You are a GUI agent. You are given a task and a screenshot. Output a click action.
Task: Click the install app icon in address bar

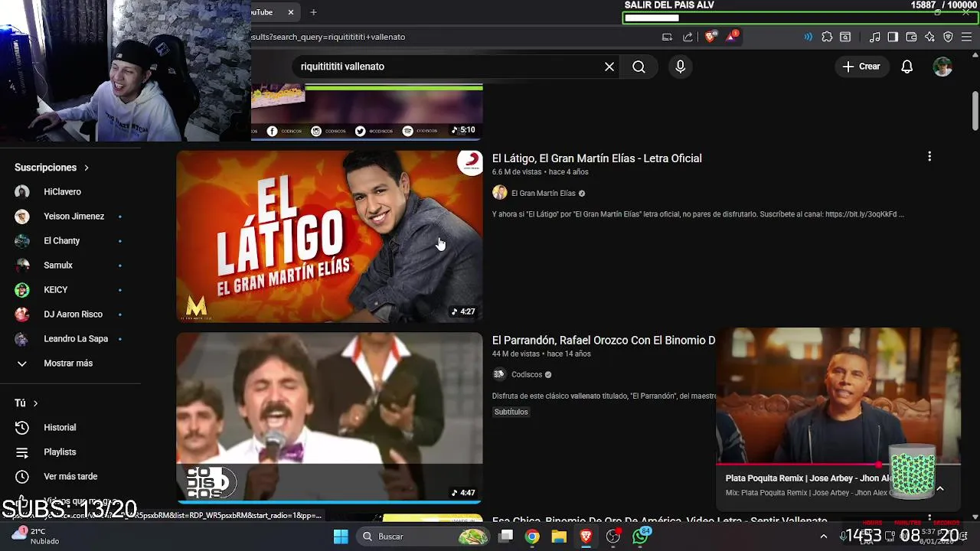667,37
